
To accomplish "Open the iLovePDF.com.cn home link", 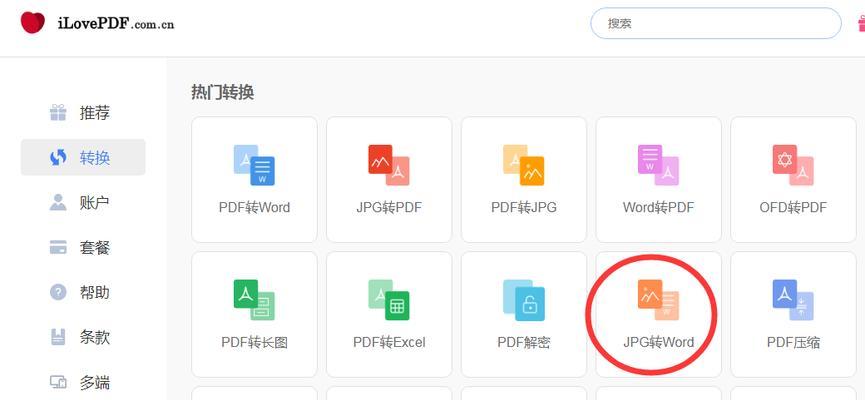I will (115, 23).
